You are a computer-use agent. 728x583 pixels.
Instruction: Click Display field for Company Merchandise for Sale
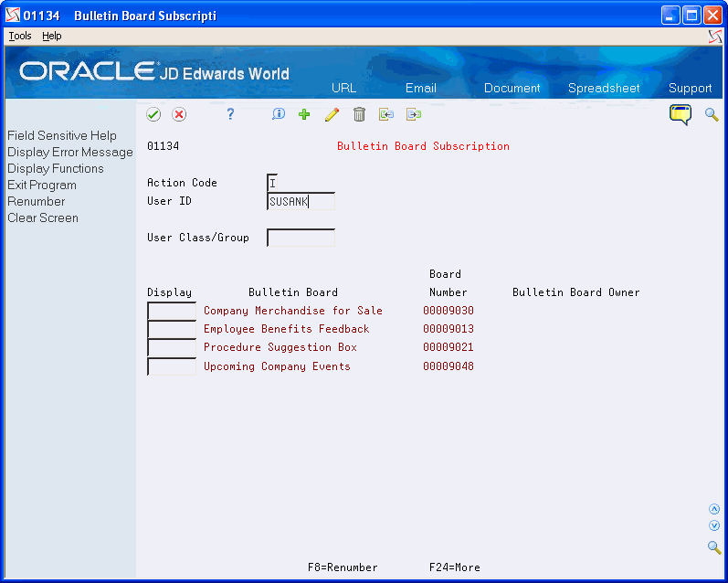pos(172,311)
